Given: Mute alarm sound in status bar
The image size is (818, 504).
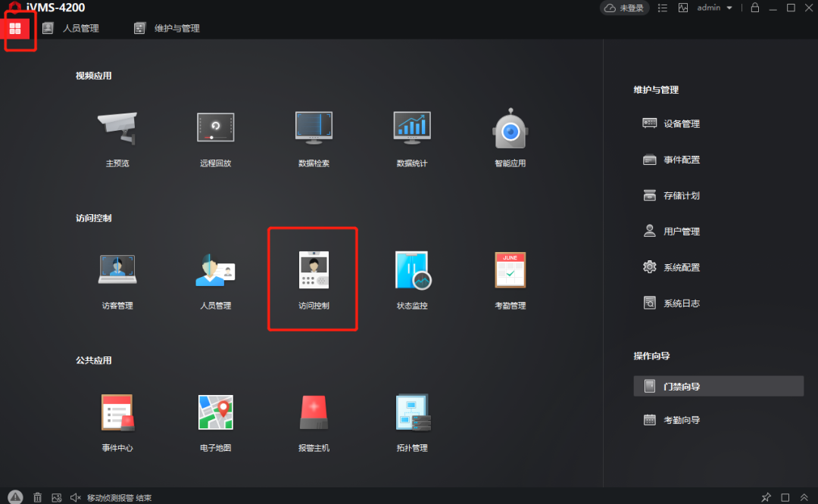Looking at the screenshot, I should pyautogui.click(x=73, y=497).
